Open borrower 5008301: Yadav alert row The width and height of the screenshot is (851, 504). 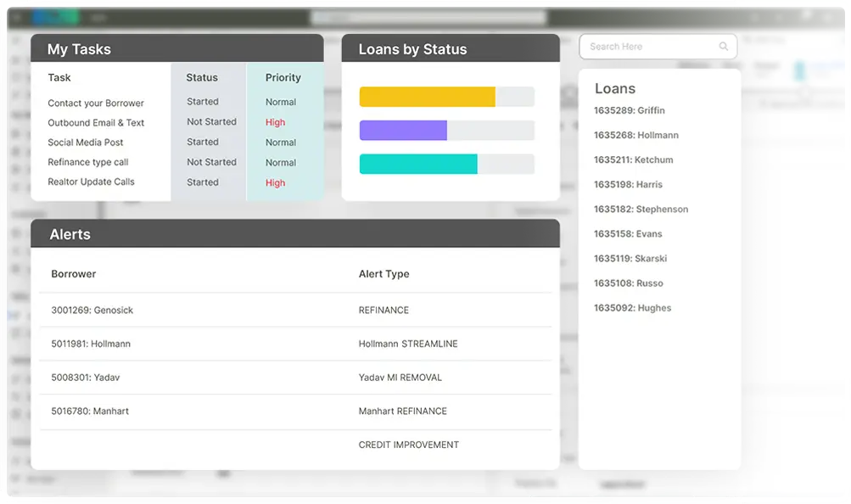tap(83, 378)
